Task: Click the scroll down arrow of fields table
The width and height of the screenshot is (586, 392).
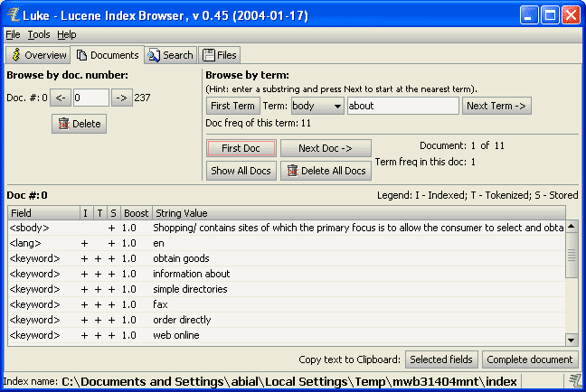Action: point(571,340)
